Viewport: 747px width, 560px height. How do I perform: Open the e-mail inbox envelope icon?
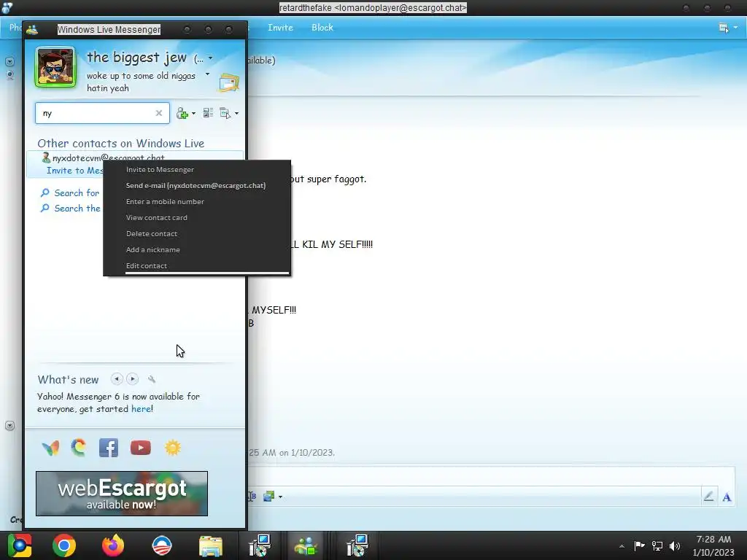point(228,83)
